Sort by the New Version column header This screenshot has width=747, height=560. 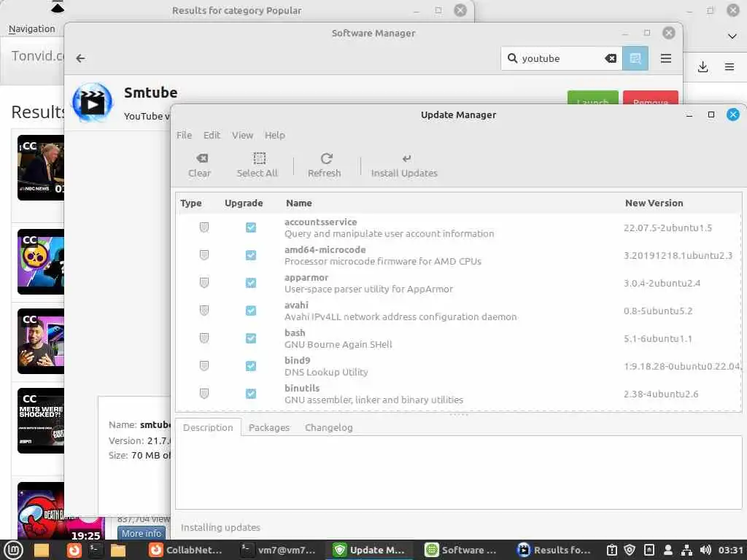(x=654, y=203)
